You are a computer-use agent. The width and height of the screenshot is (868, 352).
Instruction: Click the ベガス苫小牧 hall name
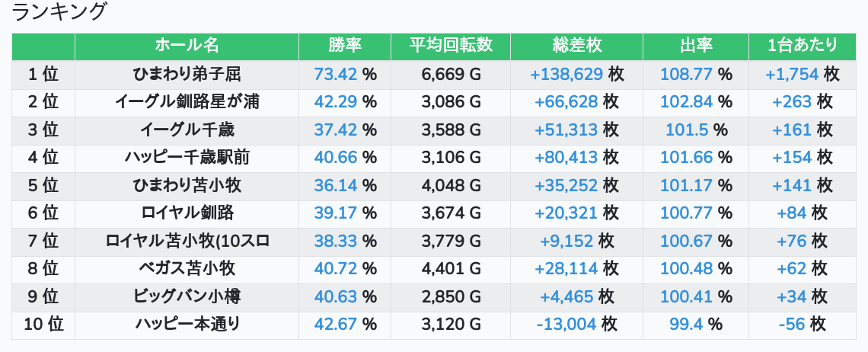[x=187, y=269]
